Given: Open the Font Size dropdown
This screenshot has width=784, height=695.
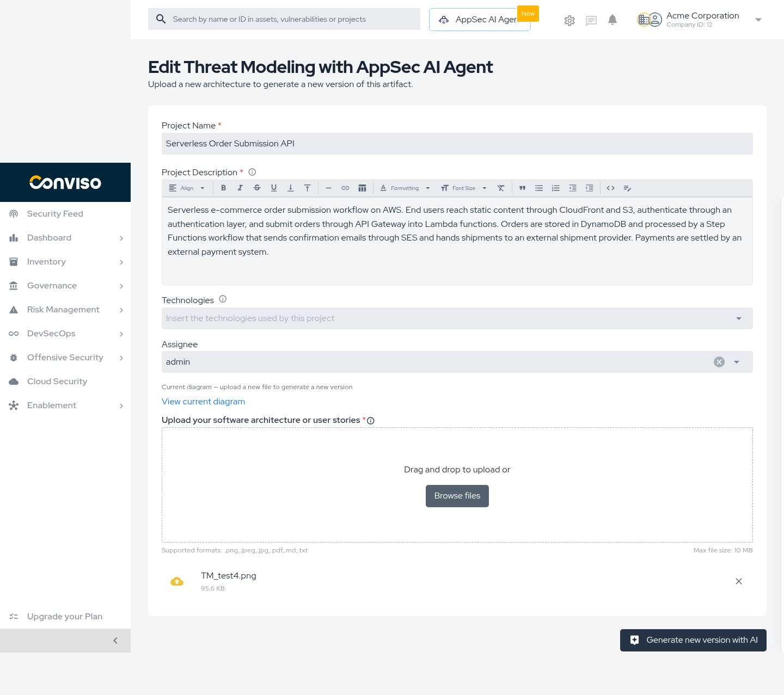Looking at the screenshot, I should pos(464,188).
